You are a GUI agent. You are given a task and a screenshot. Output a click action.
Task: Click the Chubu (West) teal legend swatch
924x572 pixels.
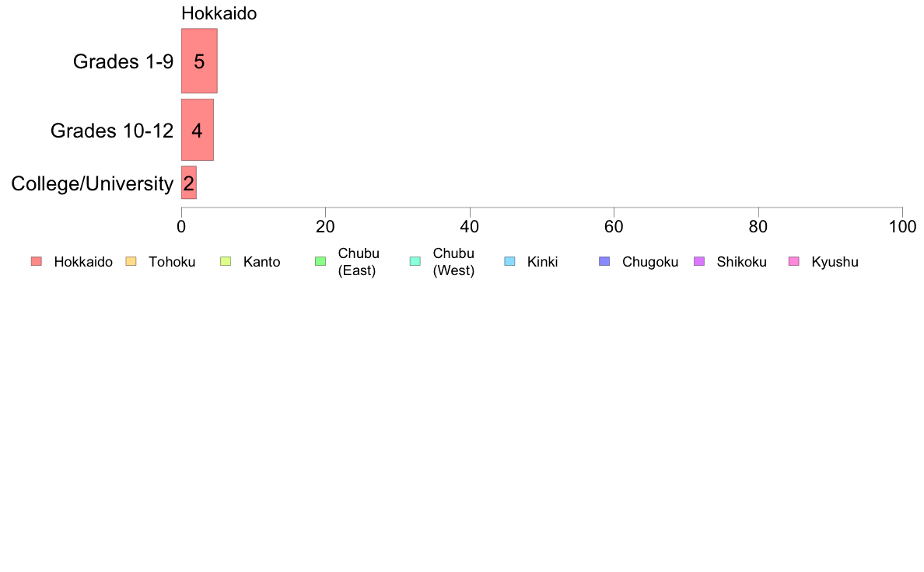415,262
